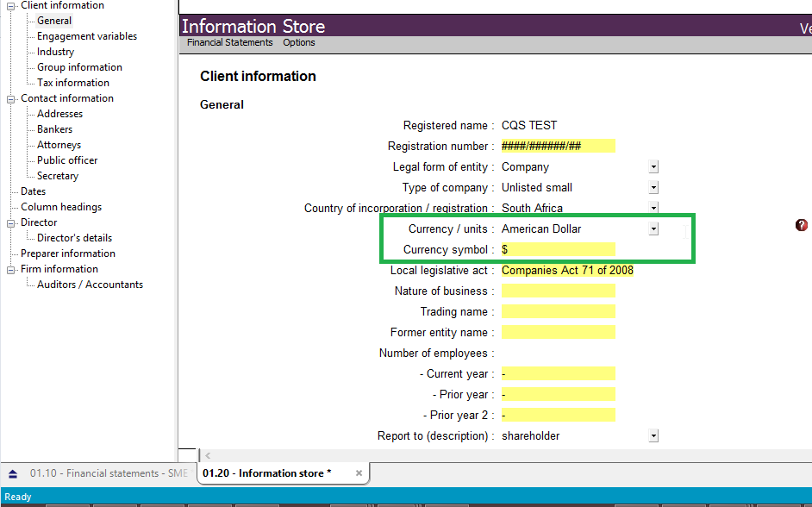The image size is (812, 507).
Task: Select Auditors / Accountants tree item
Action: click(90, 285)
